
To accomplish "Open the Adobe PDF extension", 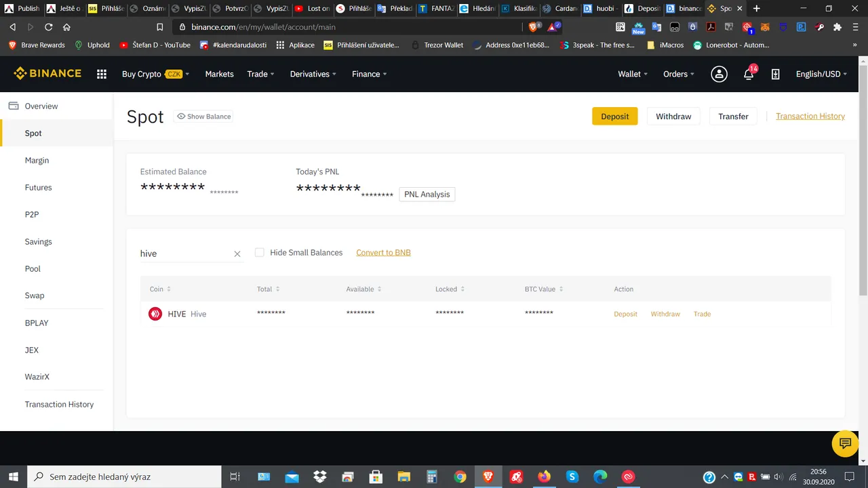I will 711,27.
